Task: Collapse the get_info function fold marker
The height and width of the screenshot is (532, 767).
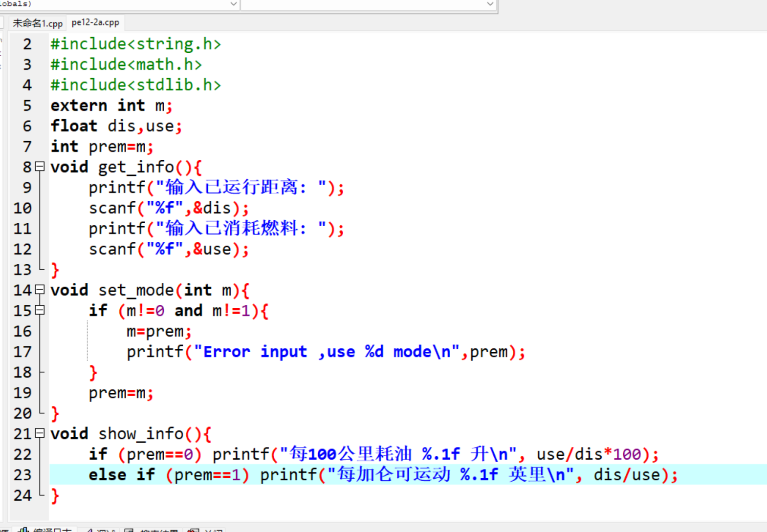Action: pyautogui.click(x=40, y=167)
